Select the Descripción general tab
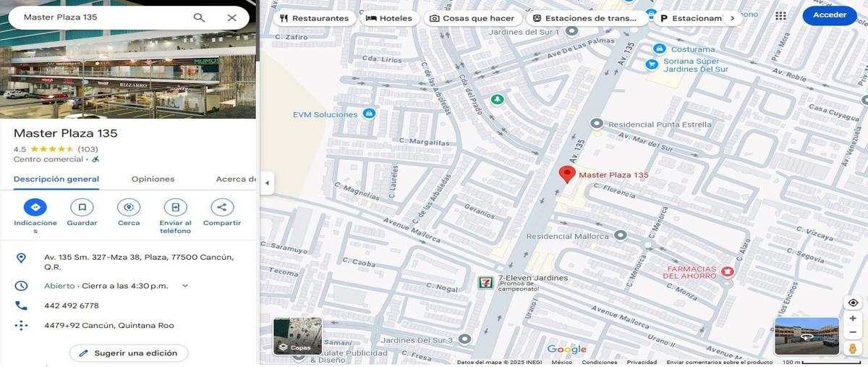868x367 pixels. point(56,179)
